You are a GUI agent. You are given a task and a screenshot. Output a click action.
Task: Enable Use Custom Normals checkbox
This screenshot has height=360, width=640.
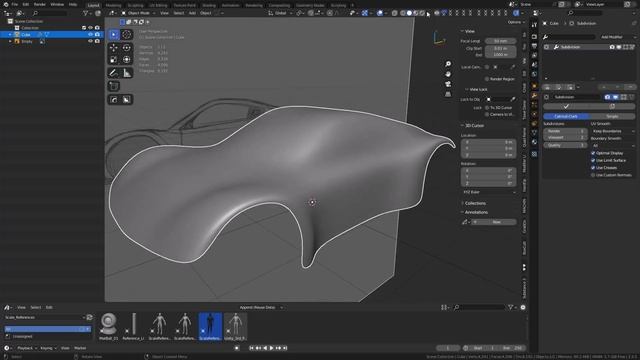coord(593,175)
